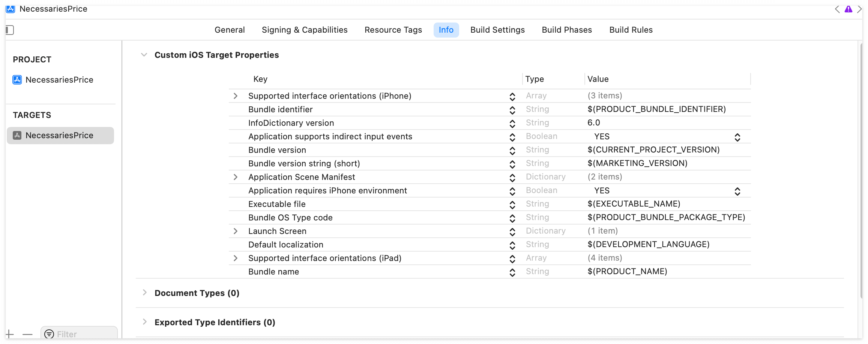This screenshot has height=344, width=868.
Task: Click the add target plus icon
Action: click(10, 334)
